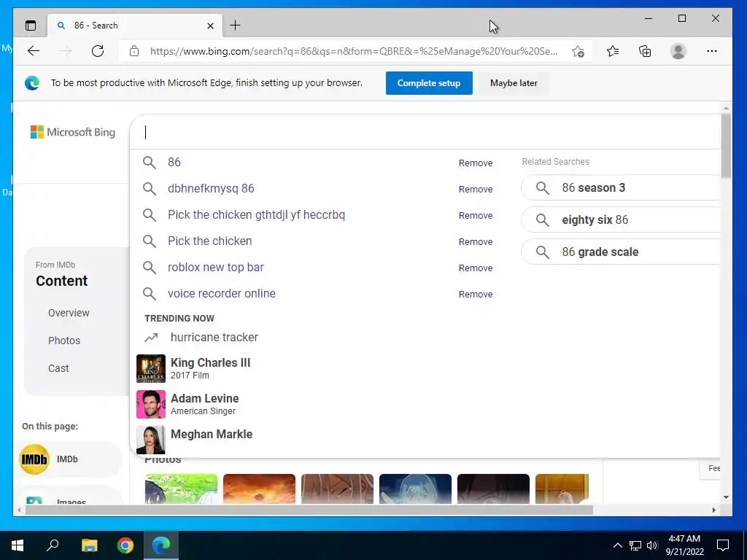Refresh the current page
This screenshot has height=560, width=747.
(98, 51)
